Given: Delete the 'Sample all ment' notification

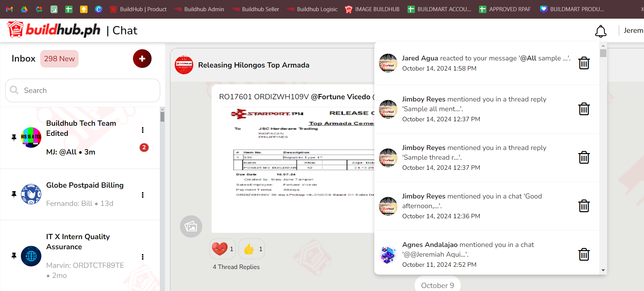Looking at the screenshot, I should (584, 109).
